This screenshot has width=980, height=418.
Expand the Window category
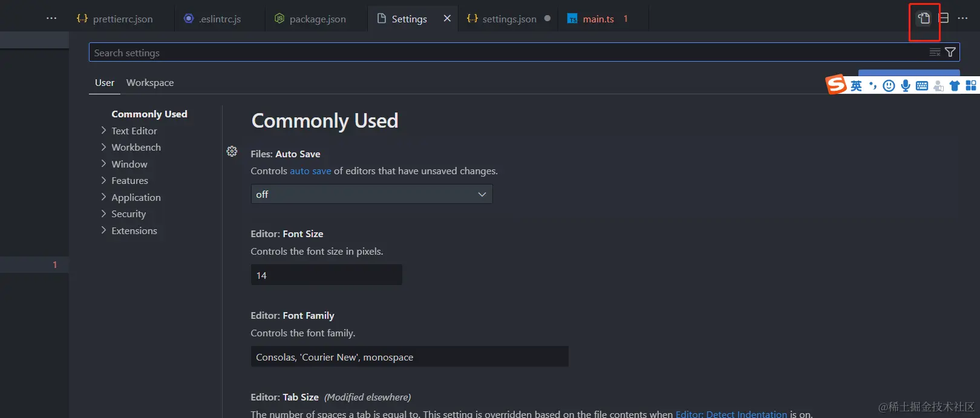point(124,164)
